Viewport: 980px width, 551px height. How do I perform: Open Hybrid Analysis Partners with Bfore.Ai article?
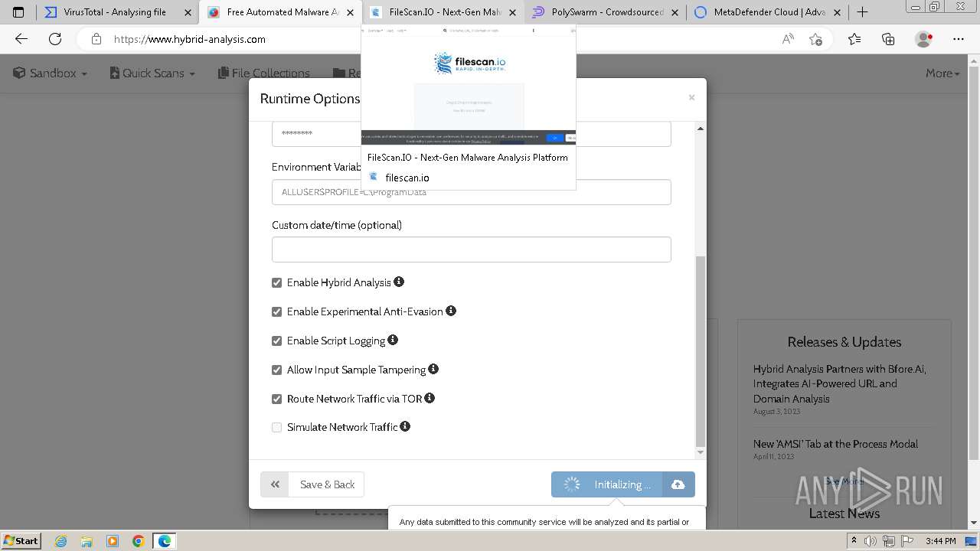point(839,383)
